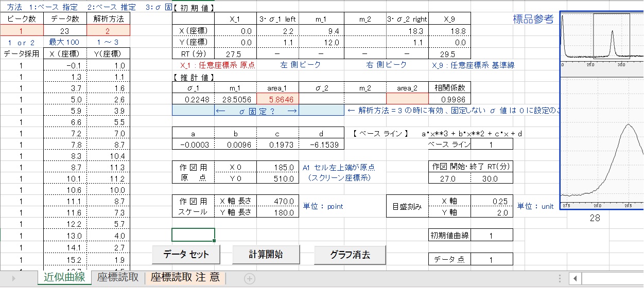Viewport: 644px width, 288px height.
Task: Select the Y0 origin cell 510.0
Action: [x=278, y=178]
